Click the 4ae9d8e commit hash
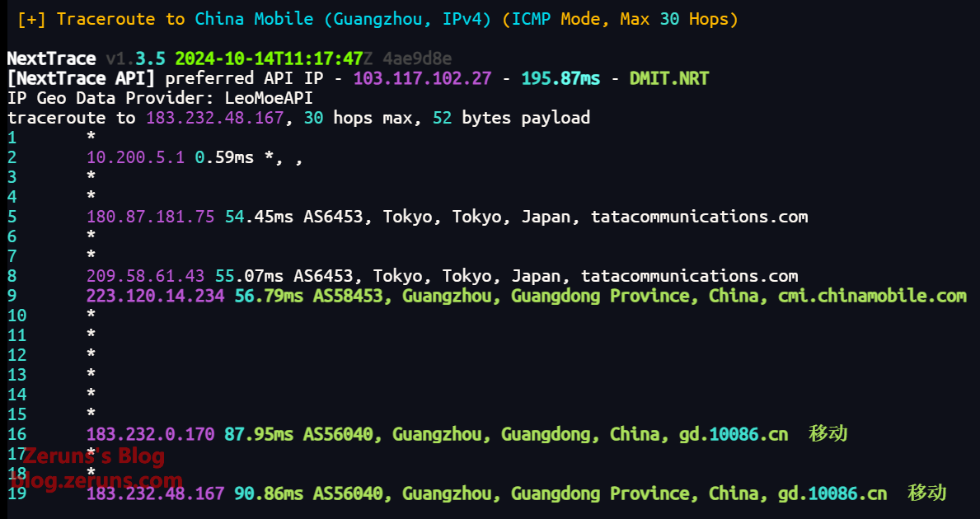This screenshot has height=519, width=980. click(417, 58)
